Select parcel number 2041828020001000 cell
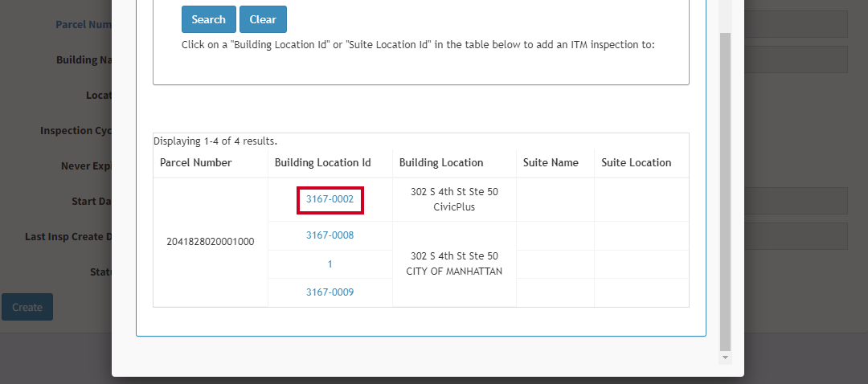The width and height of the screenshot is (868, 384). (211, 242)
